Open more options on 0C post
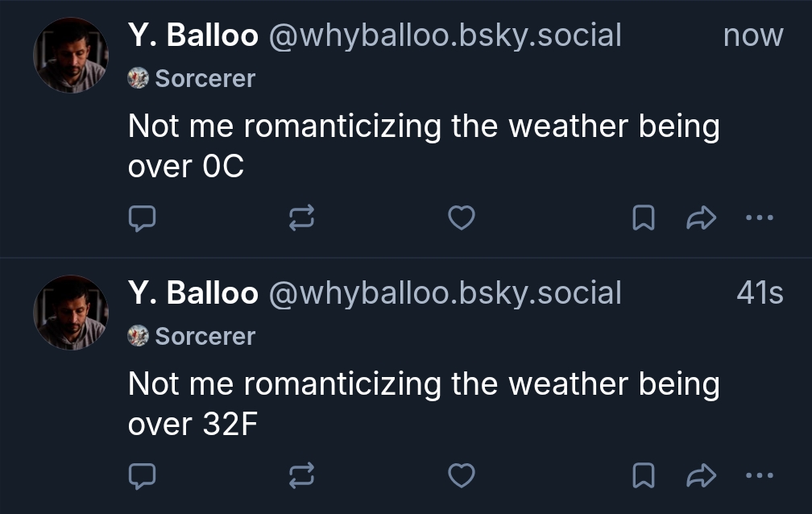812x514 pixels. [759, 218]
